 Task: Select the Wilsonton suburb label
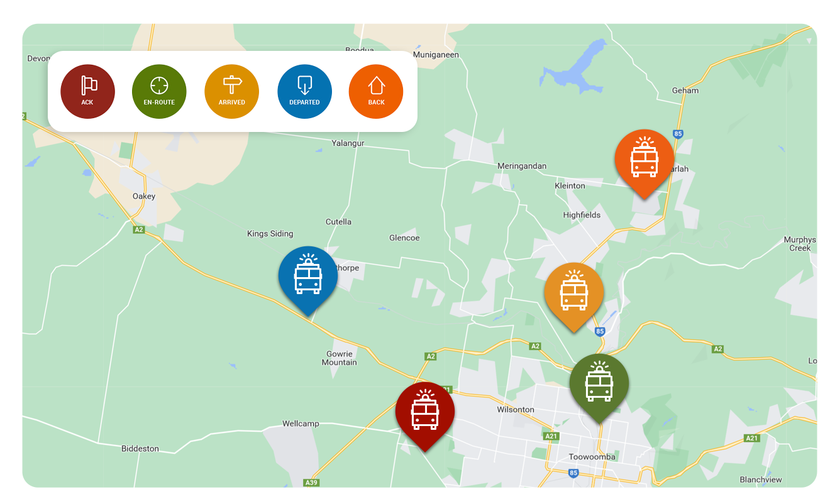[515, 410]
